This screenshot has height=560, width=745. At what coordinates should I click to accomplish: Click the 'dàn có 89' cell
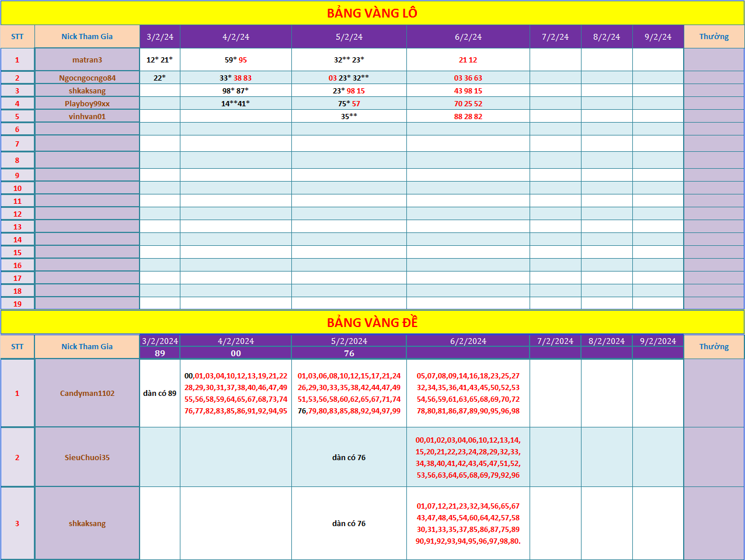click(160, 393)
